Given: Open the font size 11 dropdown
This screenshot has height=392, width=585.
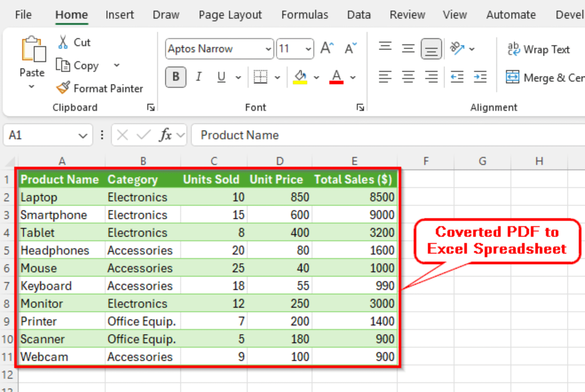Looking at the screenshot, I should coord(308,49).
